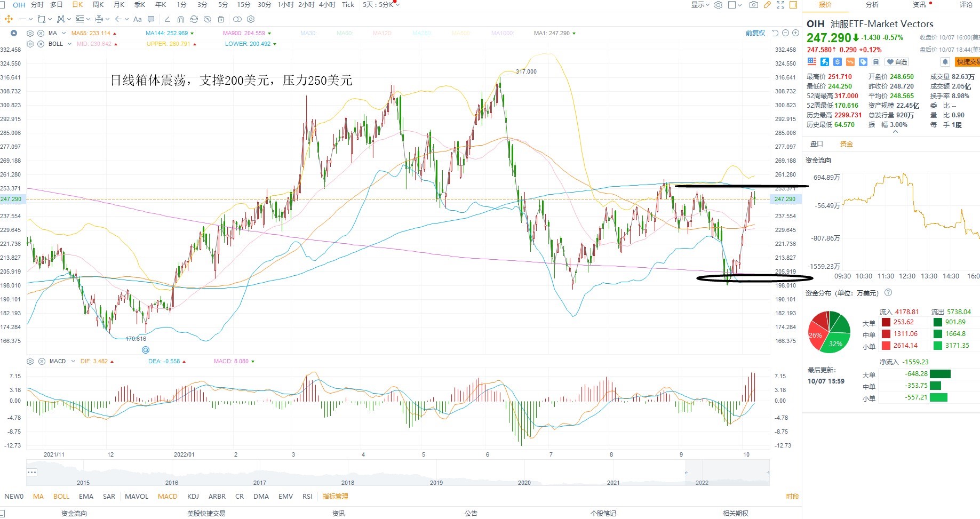Click the 前复权 adjustment link
This screenshot has width=980, height=519.
(755, 33)
